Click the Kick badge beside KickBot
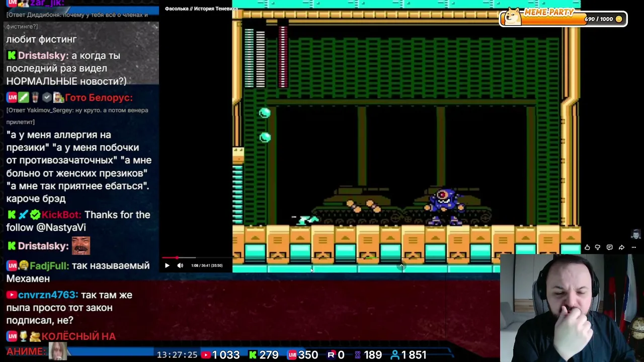The height and width of the screenshot is (362, 644). (x=11, y=215)
